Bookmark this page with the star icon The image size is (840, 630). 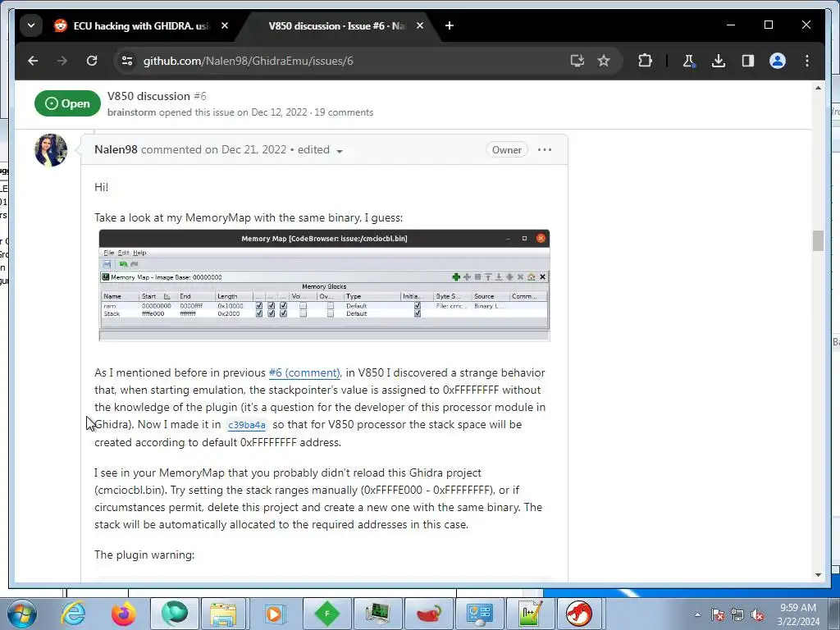point(604,61)
